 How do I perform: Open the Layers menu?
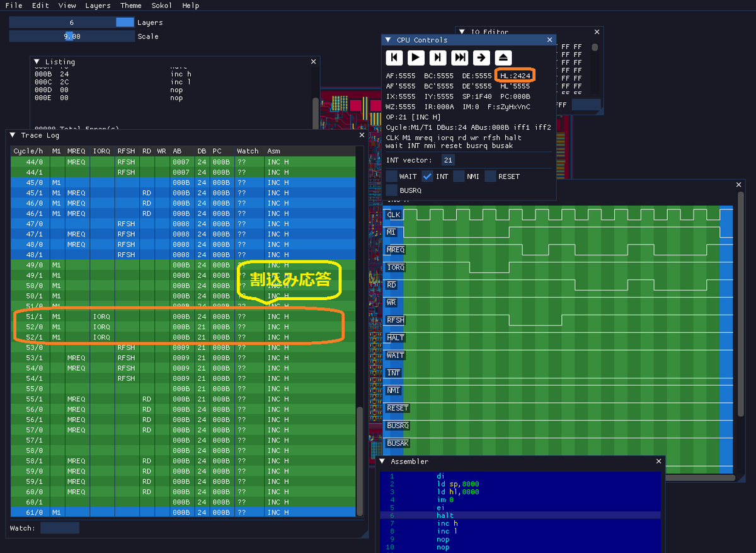click(x=98, y=6)
